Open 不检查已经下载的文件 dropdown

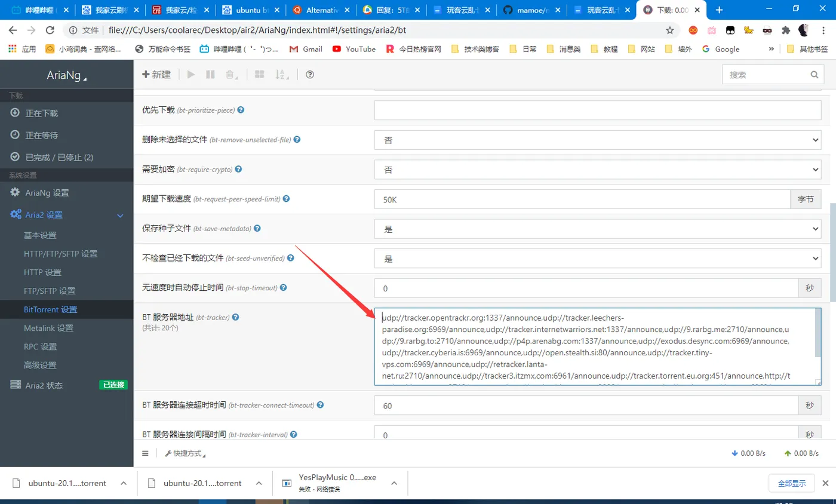(x=598, y=259)
